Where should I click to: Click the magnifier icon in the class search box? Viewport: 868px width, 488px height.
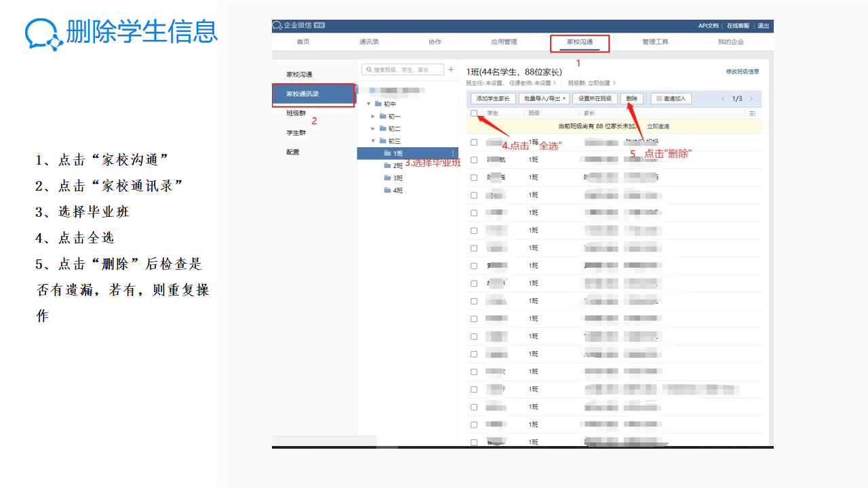(x=368, y=70)
